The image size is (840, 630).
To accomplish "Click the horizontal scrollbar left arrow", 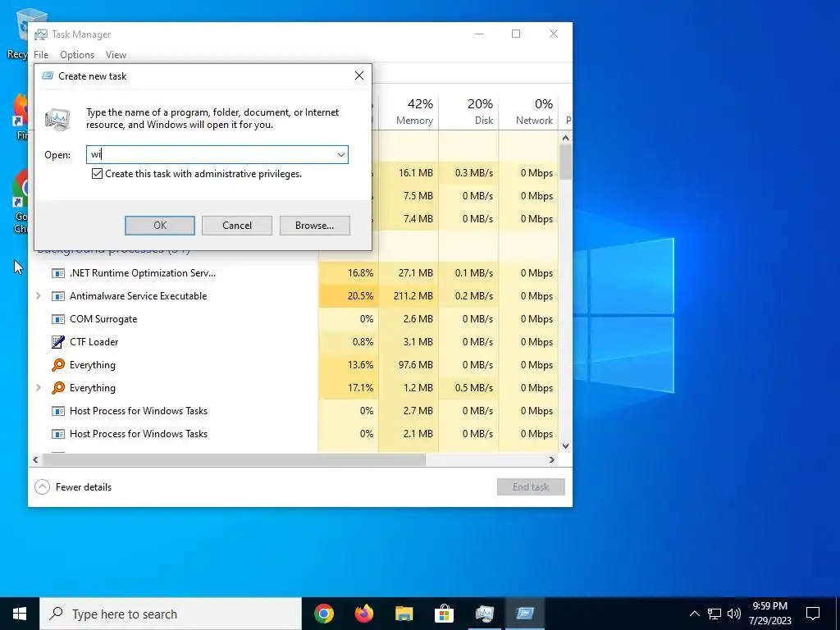I will point(35,459).
